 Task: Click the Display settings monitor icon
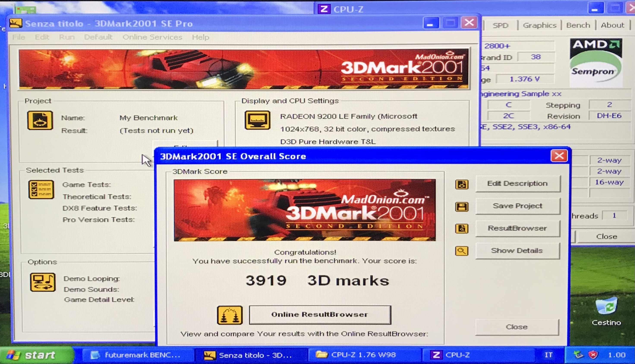[x=257, y=120]
